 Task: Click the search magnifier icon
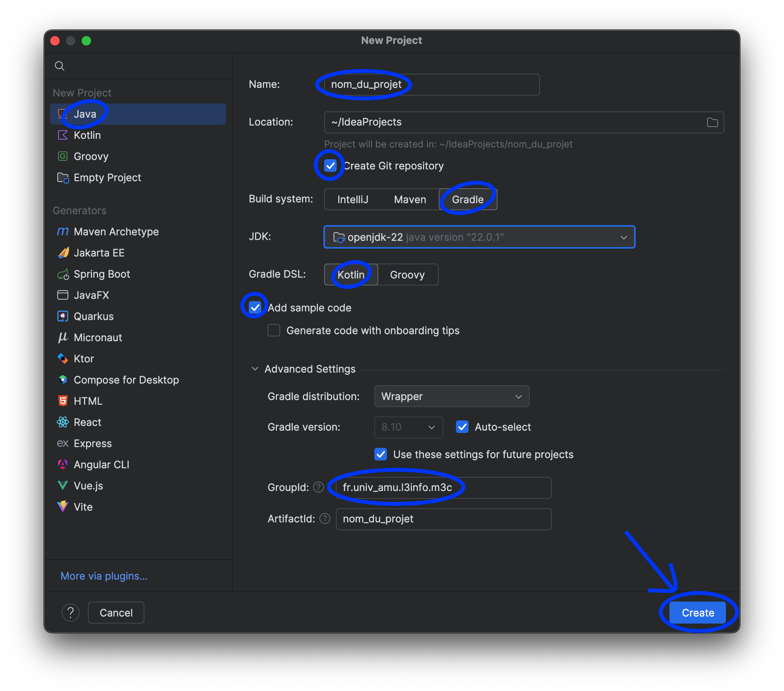point(59,65)
